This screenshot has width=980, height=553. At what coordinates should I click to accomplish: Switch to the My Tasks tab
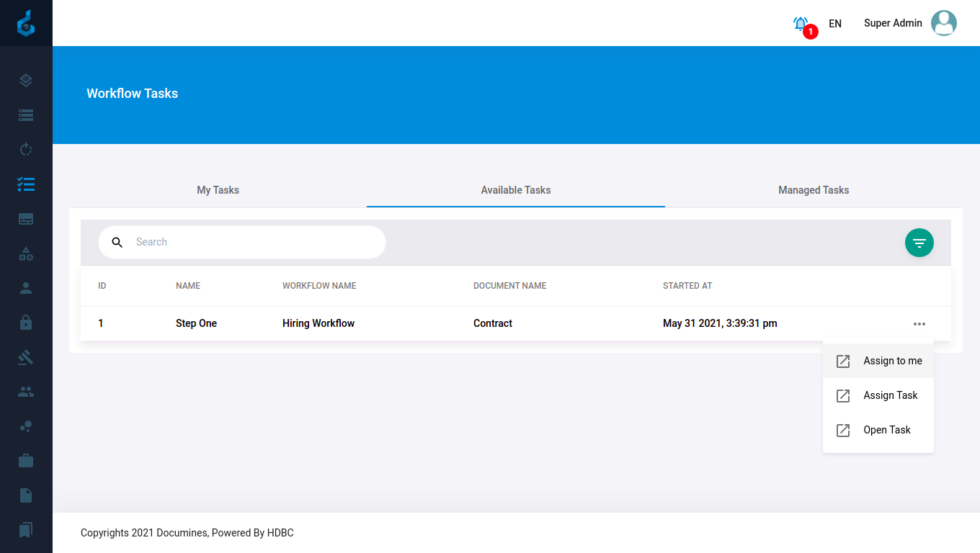pyautogui.click(x=218, y=190)
